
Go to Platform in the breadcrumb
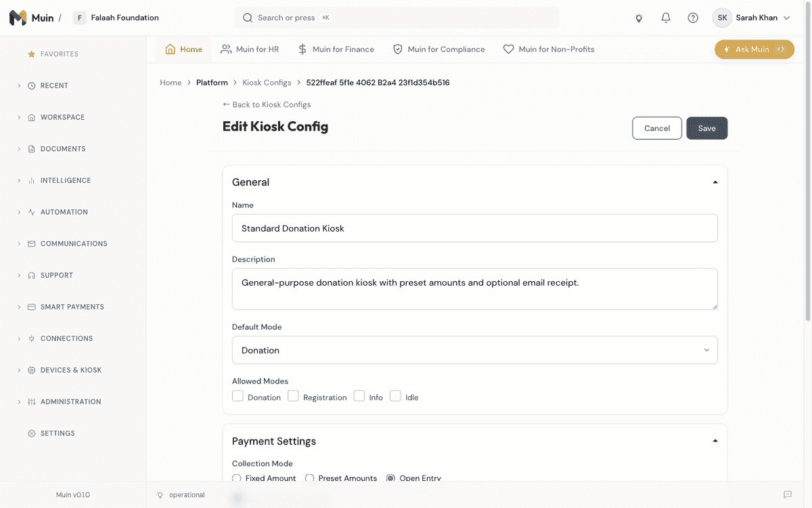(212, 83)
